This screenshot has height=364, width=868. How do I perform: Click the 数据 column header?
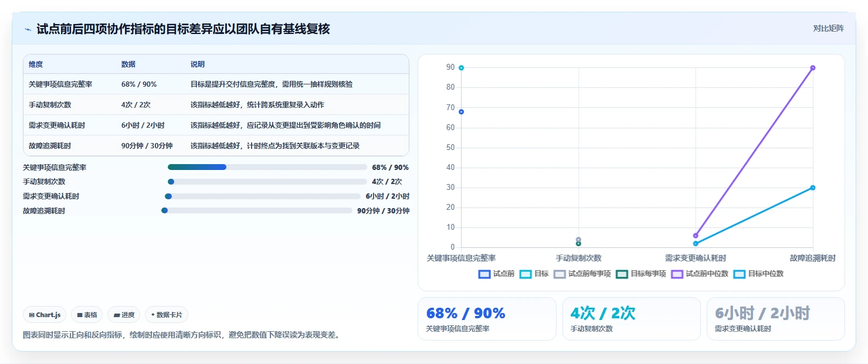point(128,64)
